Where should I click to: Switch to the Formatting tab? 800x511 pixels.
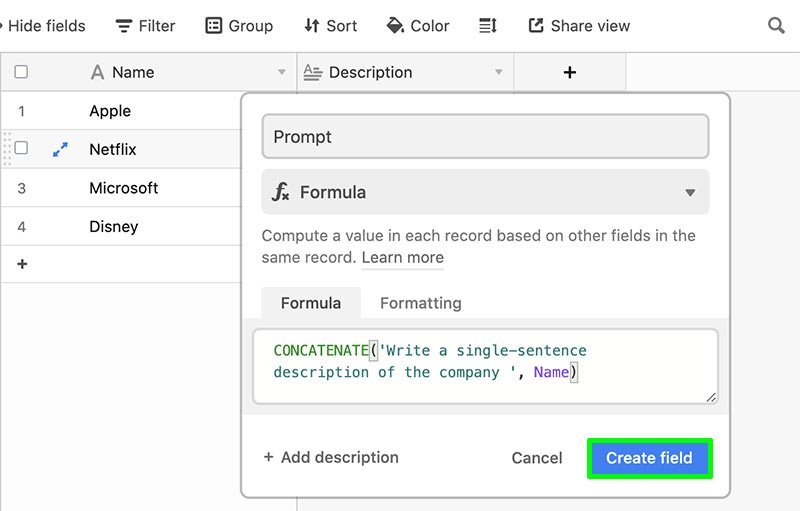[420, 303]
